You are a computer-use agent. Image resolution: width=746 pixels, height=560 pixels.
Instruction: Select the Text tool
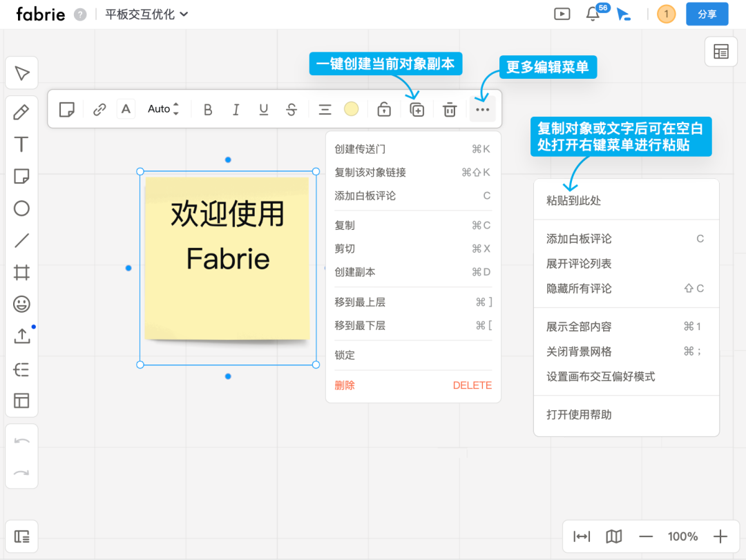click(x=21, y=144)
